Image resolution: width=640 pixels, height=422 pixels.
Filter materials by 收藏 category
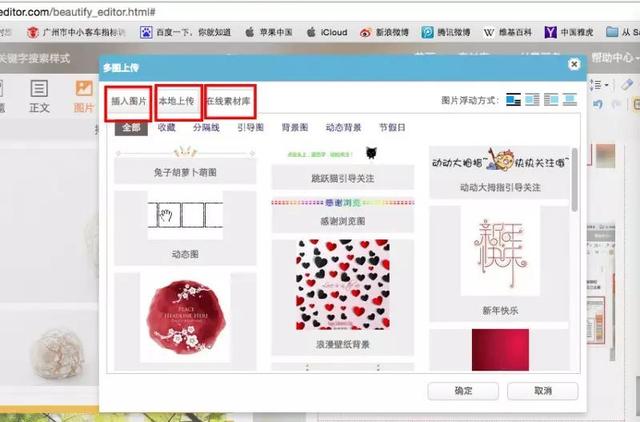click(x=166, y=128)
